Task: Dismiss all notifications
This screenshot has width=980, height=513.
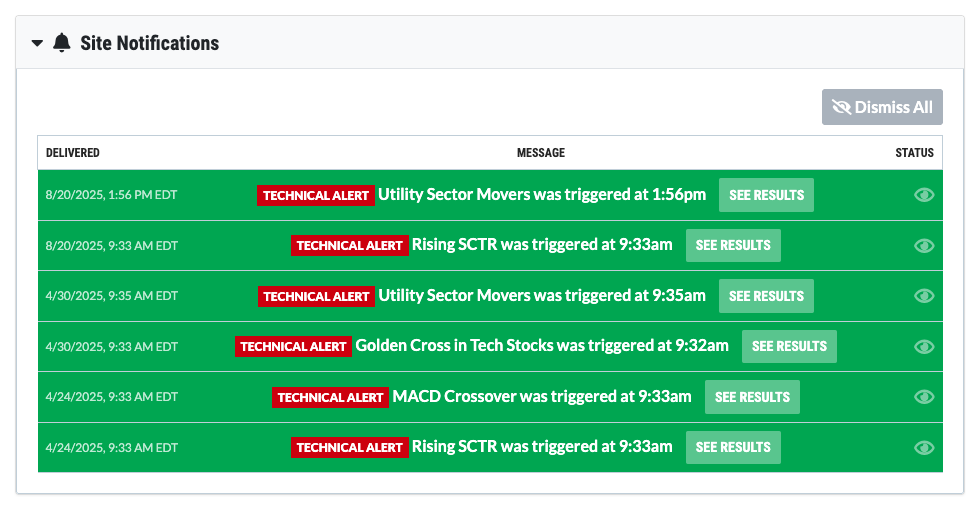Action: coord(882,107)
